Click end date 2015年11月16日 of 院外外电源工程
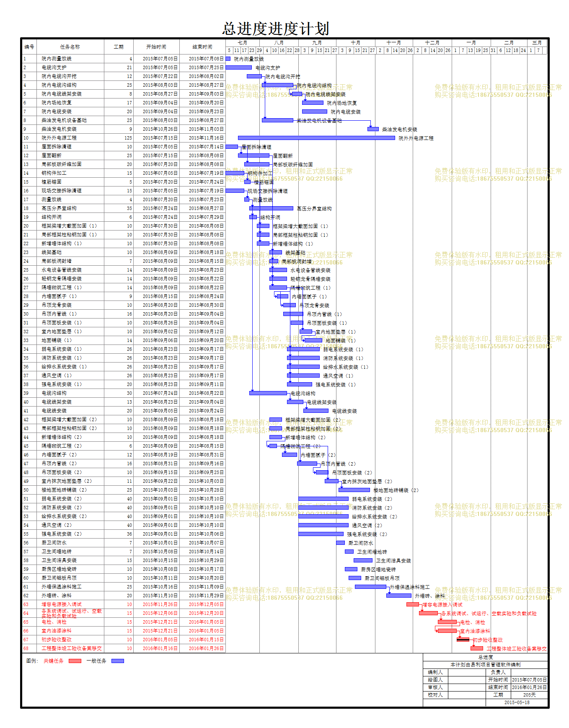Viewport: 569px width, 728px height. point(206,138)
